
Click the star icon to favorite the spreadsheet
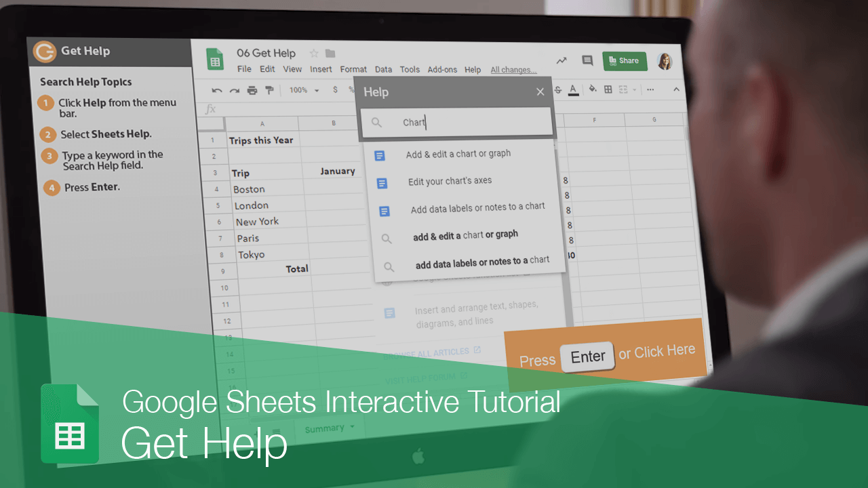[x=313, y=53]
